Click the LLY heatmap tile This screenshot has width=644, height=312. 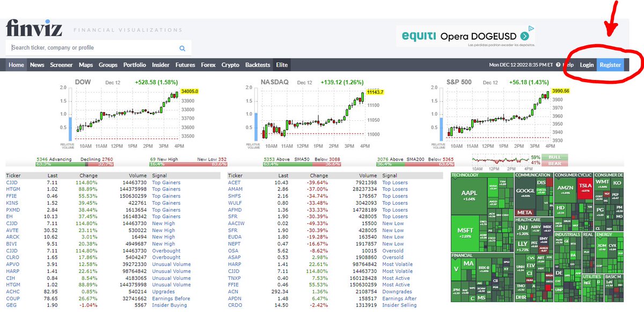tap(523, 248)
